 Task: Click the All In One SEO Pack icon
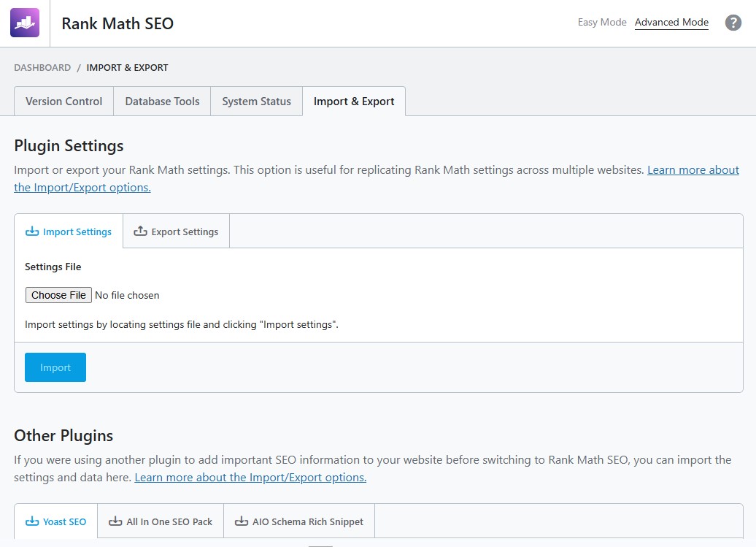pyautogui.click(x=115, y=521)
